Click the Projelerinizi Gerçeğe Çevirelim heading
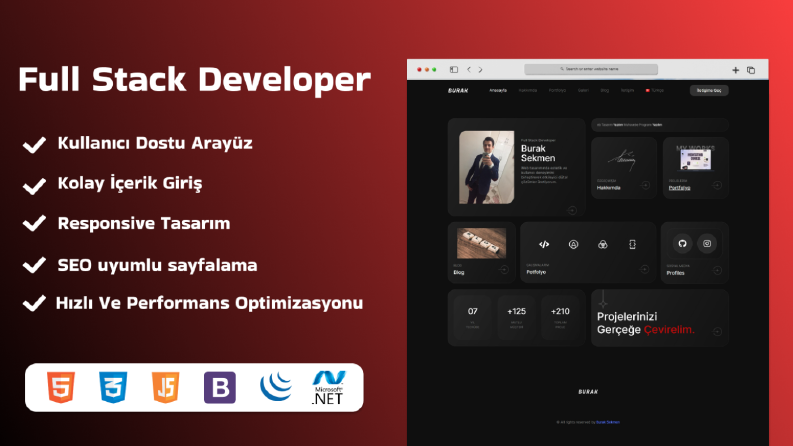 click(646, 323)
